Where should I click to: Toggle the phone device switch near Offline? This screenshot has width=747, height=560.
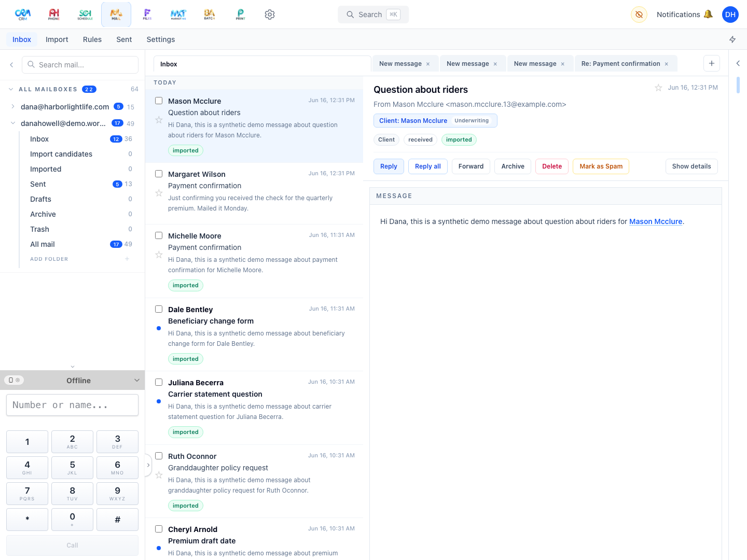(x=14, y=380)
